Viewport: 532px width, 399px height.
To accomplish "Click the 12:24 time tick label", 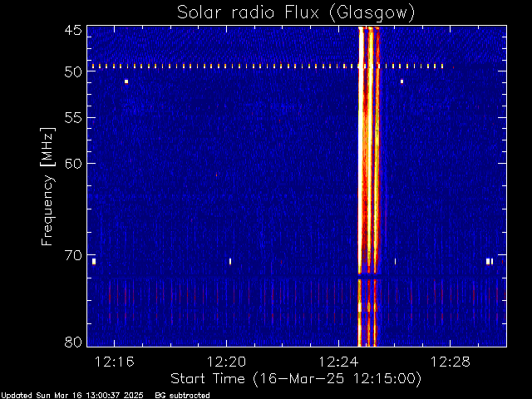I will (338, 362).
